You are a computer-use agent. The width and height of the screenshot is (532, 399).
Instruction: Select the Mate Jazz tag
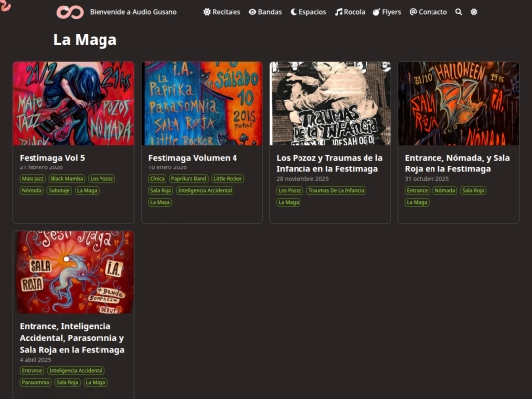pyautogui.click(x=33, y=179)
